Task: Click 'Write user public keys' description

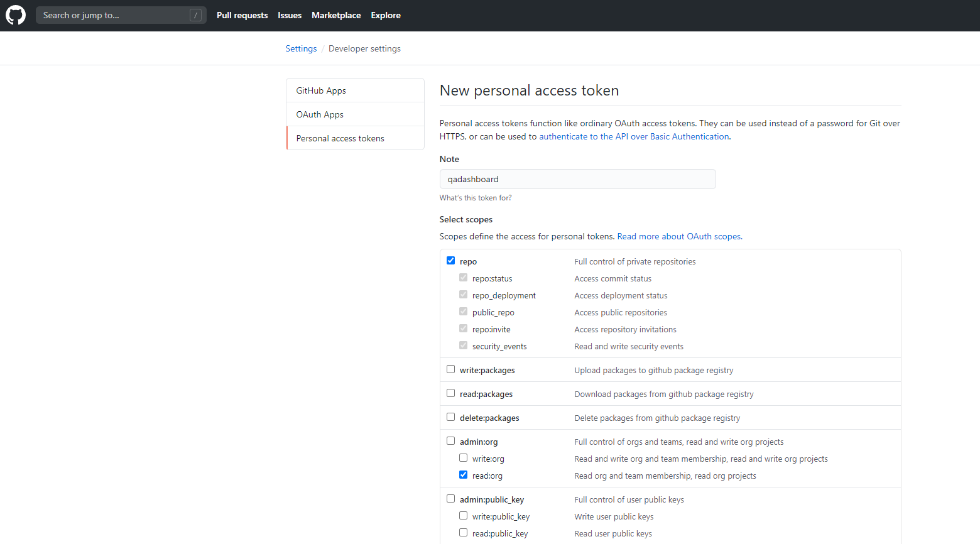Action: [614, 516]
